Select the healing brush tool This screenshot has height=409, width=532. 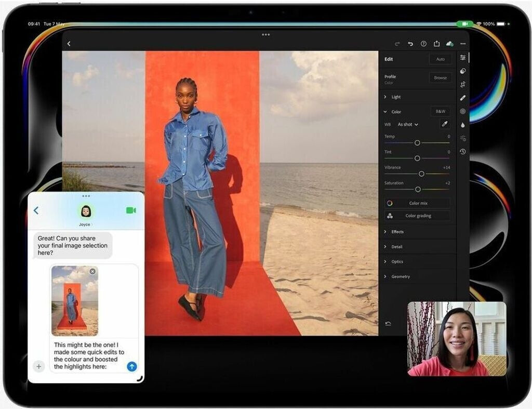(463, 98)
